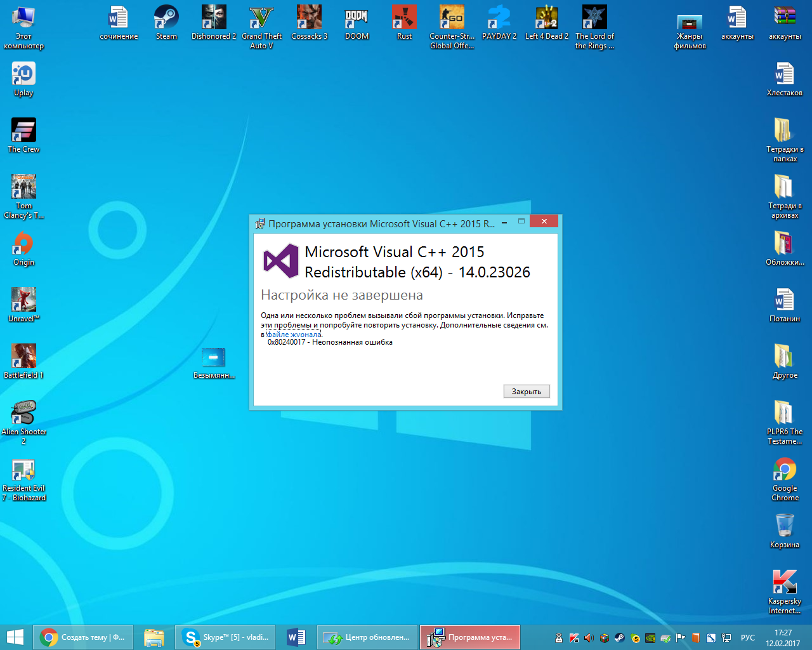Viewport: 812px width, 650px height.
Task: Select the 0x80240017 error code text
Action: [x=286, y=342]
